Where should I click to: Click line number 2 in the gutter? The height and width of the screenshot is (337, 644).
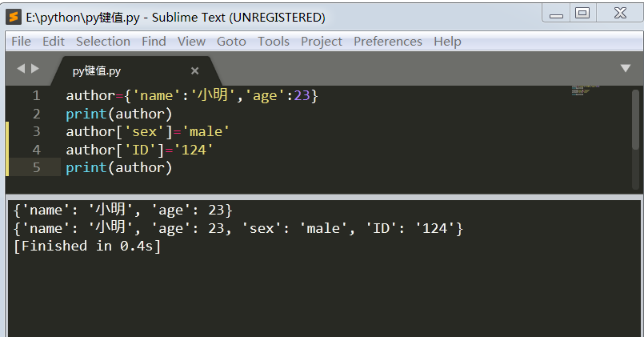(x=37, y=114)
